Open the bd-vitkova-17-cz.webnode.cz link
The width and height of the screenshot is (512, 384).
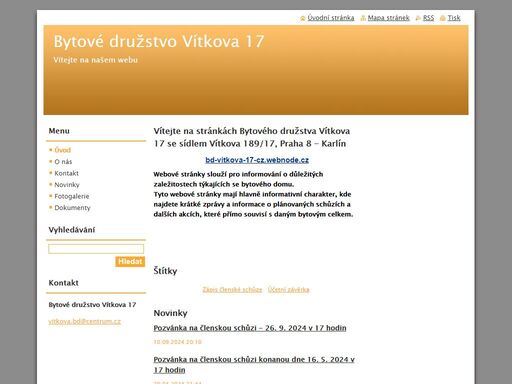pyautogui.click(x=257, y=160)
